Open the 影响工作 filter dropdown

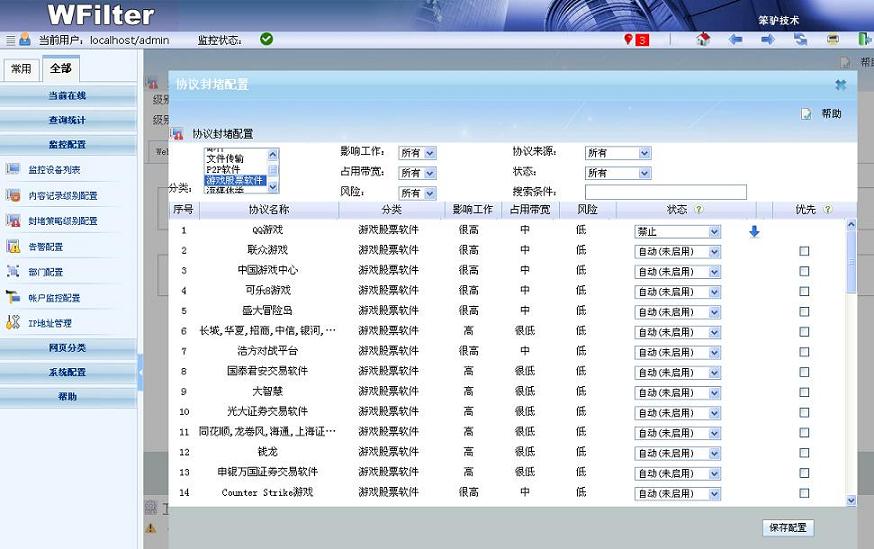(x=417, y=153)
